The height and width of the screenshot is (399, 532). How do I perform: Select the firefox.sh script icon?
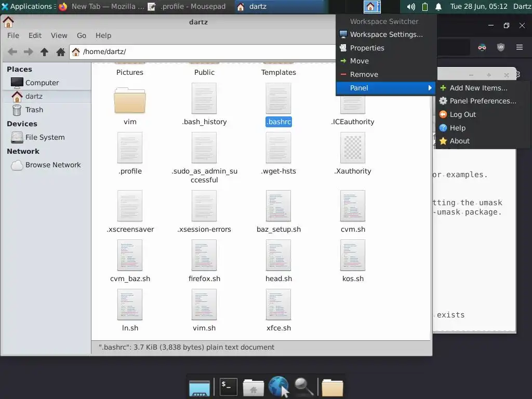coord(204,255)
